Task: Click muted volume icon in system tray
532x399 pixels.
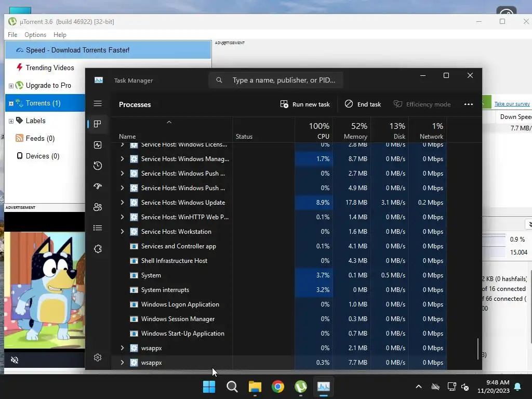Action: point(465,387)
